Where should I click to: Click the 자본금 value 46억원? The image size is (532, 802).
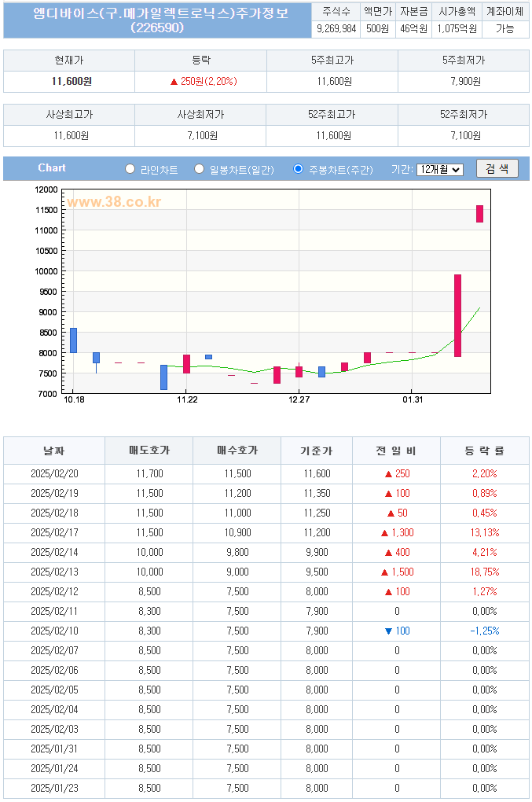coord(413,28)
